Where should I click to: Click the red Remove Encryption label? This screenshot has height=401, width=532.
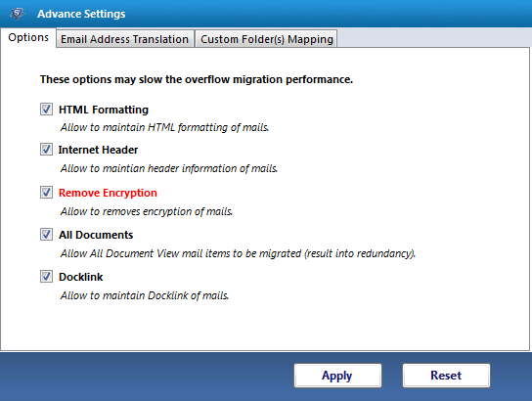click(108, 193)
